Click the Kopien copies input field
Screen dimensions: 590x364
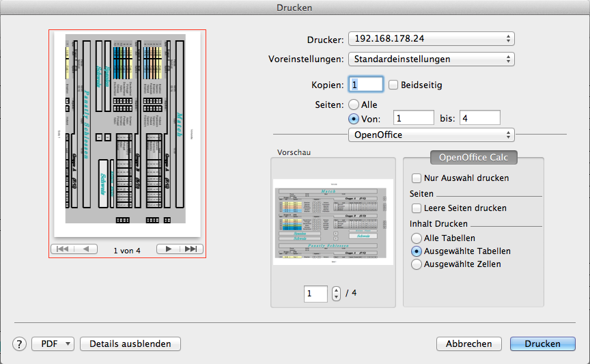[366, 85]
